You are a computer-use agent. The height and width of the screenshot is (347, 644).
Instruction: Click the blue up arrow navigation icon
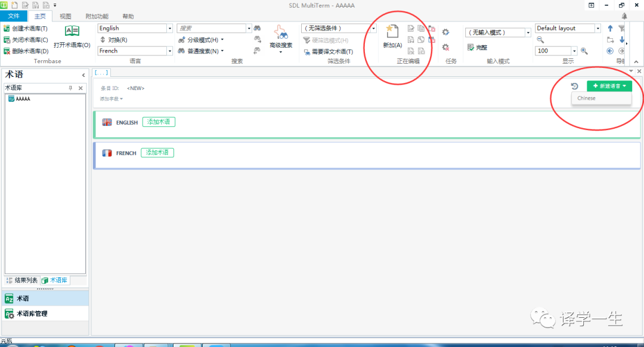(x=611, y=29)
